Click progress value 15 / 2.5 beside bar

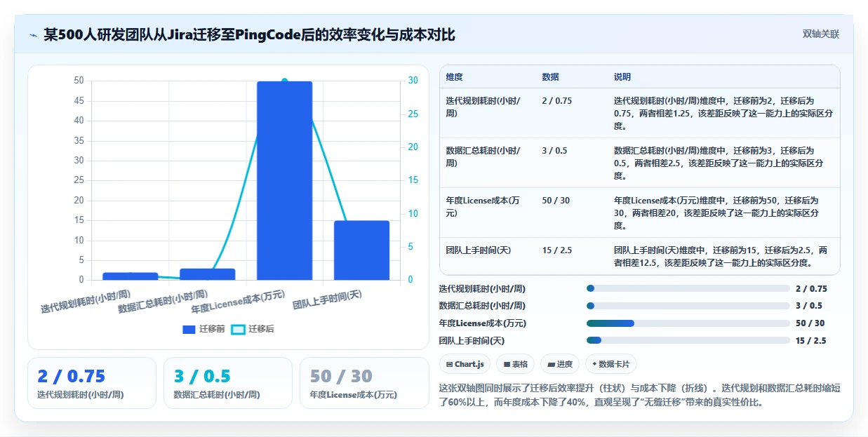(811, 341)
